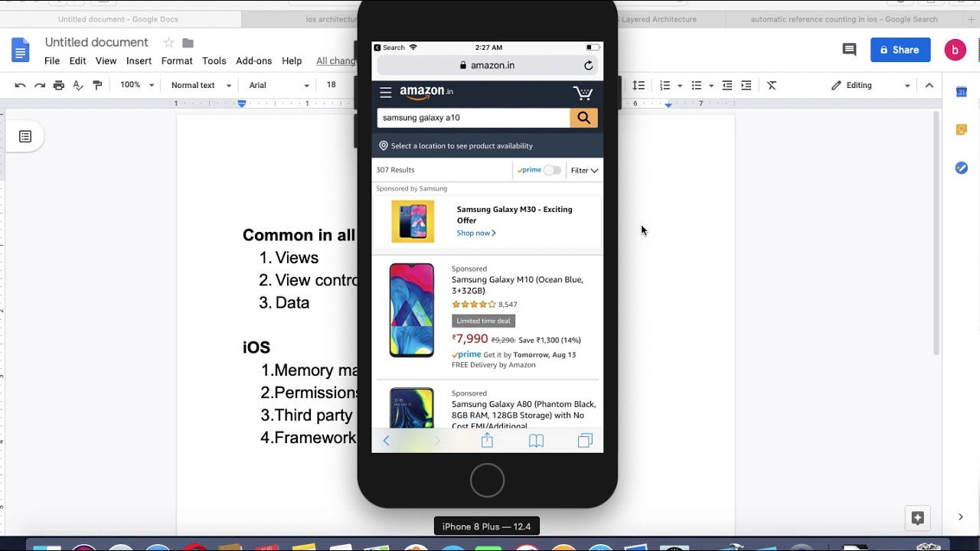Open the Google Tasks side panel icon
The width and height of the screenshot is (980, 551).
(x=962, y=168)
